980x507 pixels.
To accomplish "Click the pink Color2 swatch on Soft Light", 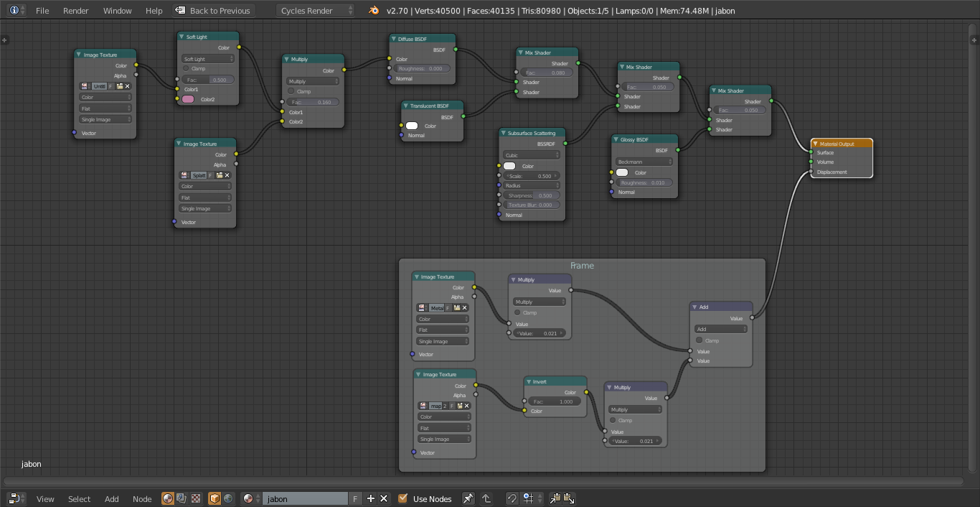I will tap(188, 99).
